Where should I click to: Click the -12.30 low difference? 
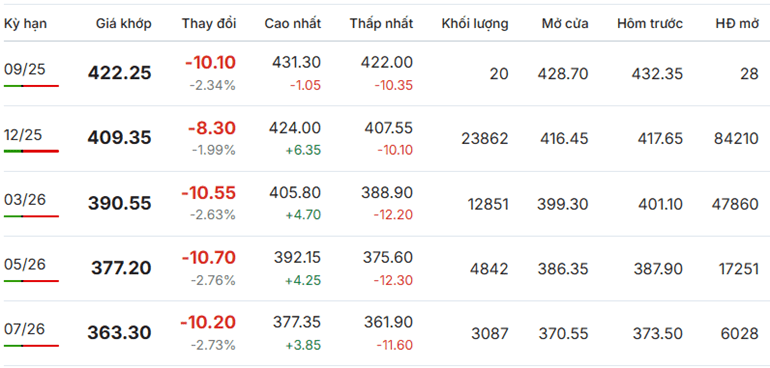394,280
